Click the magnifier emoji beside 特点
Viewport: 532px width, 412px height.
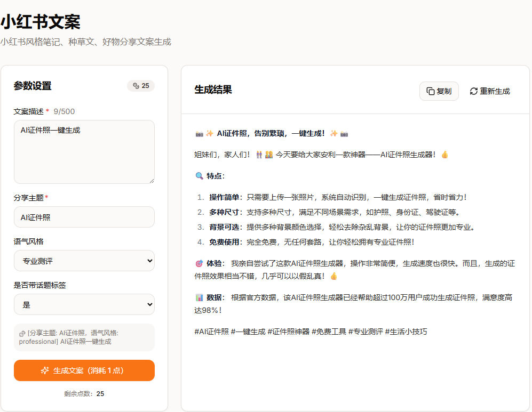[199, 176]
